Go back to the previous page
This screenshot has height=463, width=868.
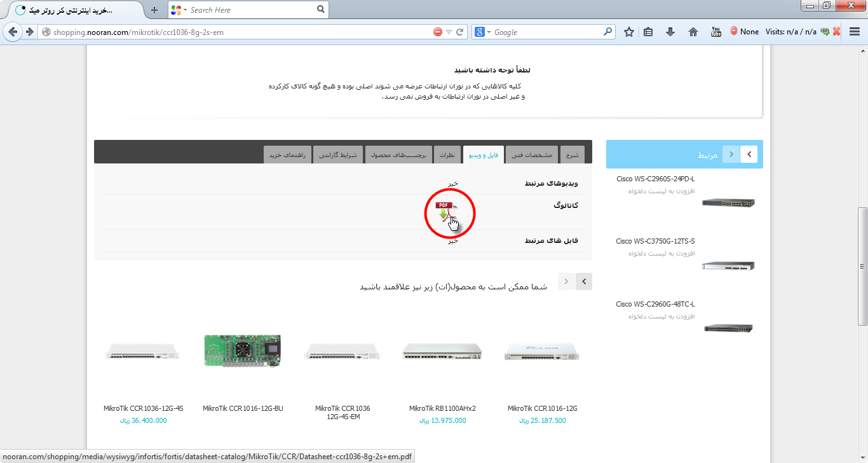[13, 32]
